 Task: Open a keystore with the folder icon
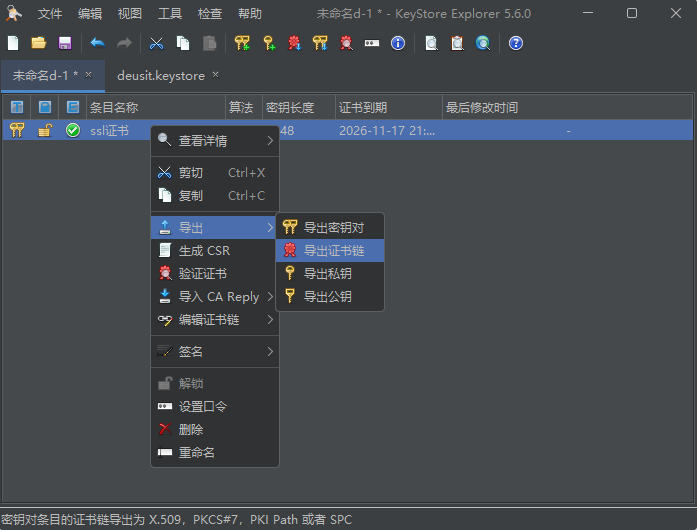[39, 43]
